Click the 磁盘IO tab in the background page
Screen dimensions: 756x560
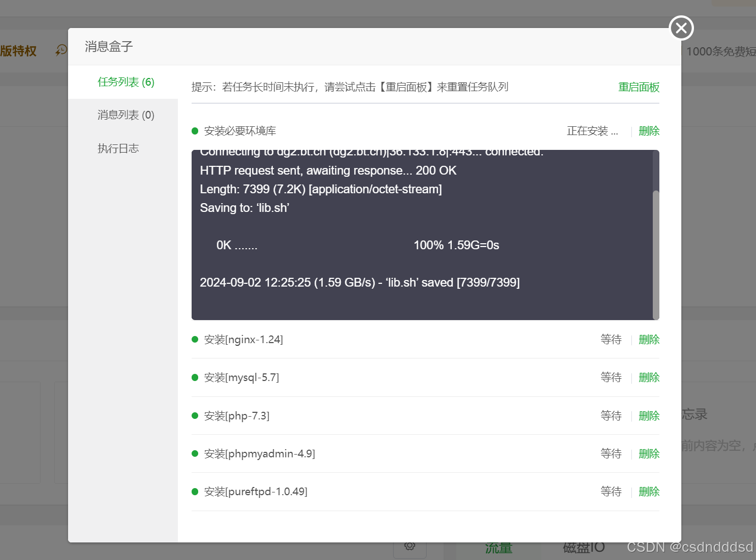(x=584, y=547)
